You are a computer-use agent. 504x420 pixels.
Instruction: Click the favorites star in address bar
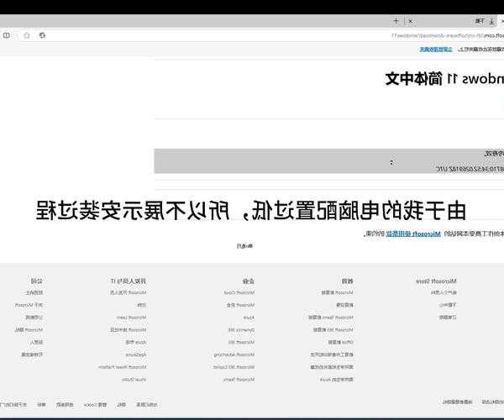26,35
